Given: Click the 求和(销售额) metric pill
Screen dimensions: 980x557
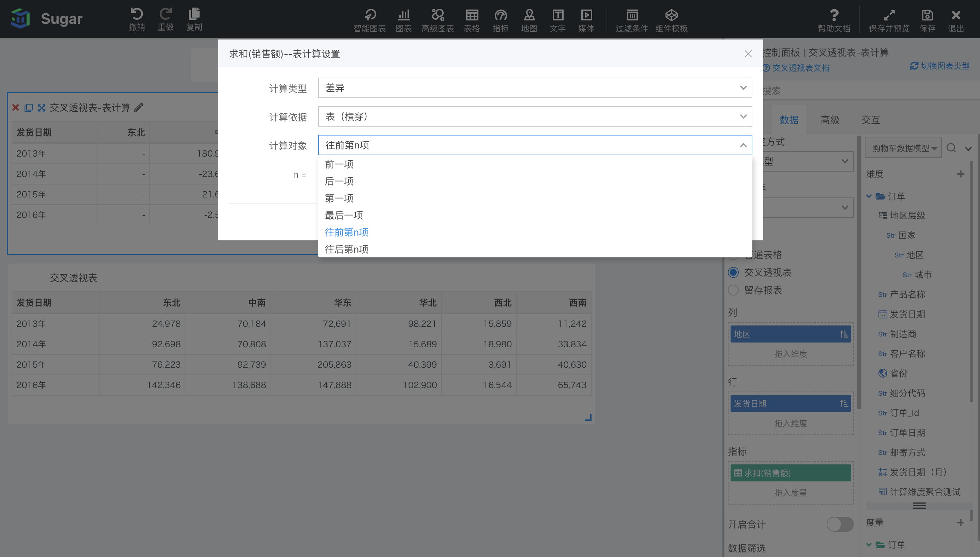Looking at the screenshot, I should coord(790,473).
